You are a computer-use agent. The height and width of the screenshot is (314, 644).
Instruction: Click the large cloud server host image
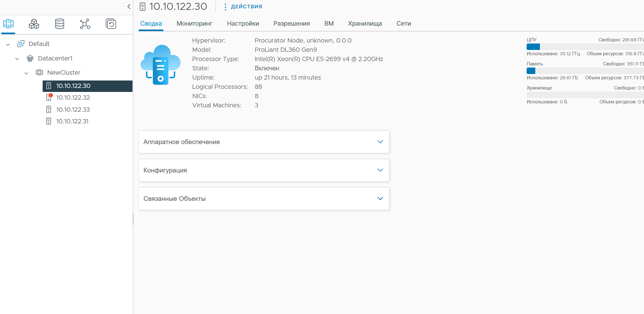pos(161,65)
